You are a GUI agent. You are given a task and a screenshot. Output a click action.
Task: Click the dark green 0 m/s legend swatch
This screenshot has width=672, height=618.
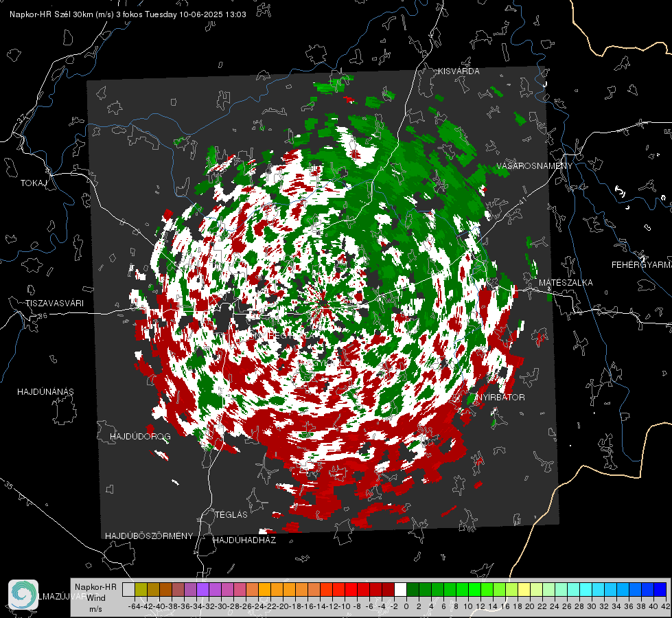point(413,590)
